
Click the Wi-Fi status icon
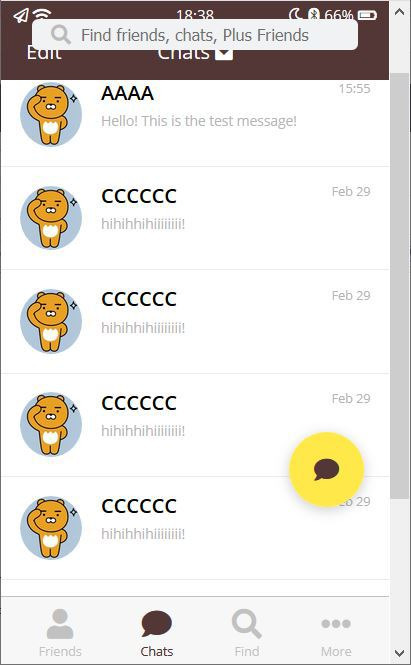click(42, 14)
